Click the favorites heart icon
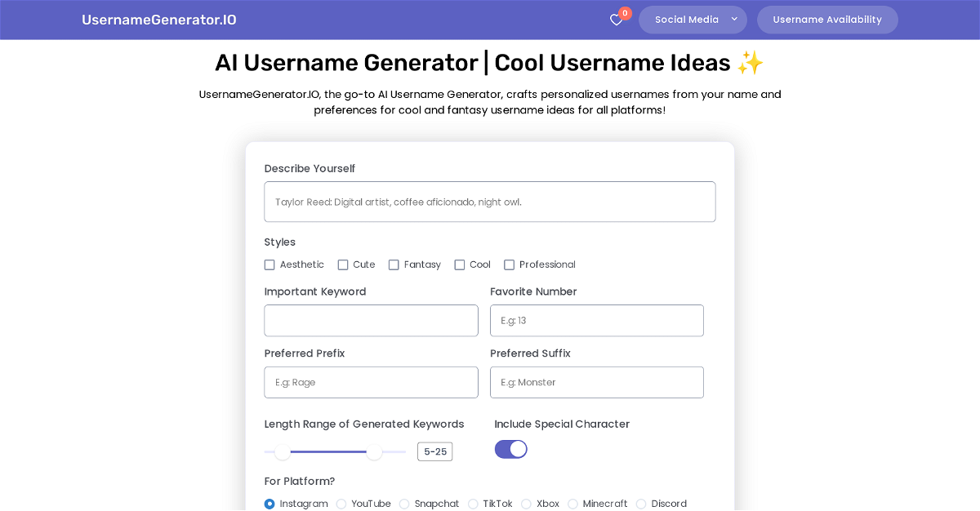 (617, 20)
